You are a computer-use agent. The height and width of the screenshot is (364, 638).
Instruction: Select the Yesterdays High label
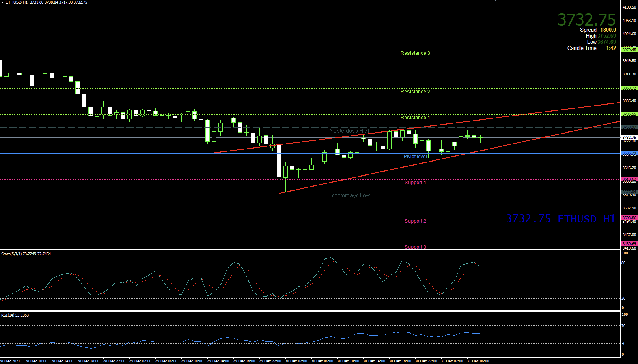click(350, 131)
